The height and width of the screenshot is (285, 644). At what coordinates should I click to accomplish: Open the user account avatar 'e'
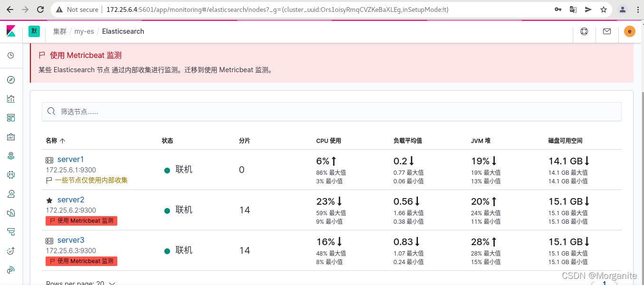629,31
